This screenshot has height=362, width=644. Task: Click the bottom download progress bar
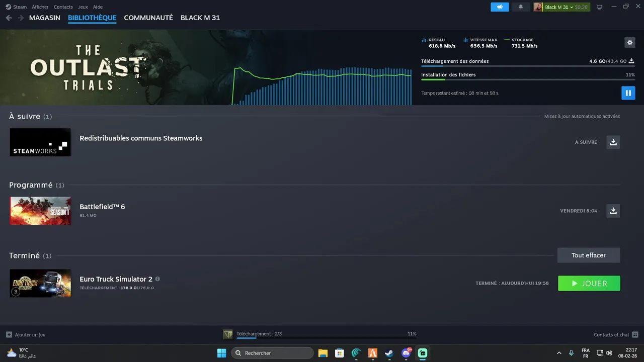327,338
